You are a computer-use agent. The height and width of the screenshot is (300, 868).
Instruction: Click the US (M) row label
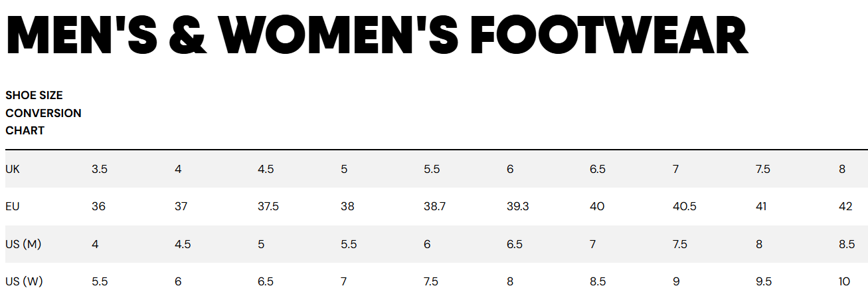(x=23, y=244)
